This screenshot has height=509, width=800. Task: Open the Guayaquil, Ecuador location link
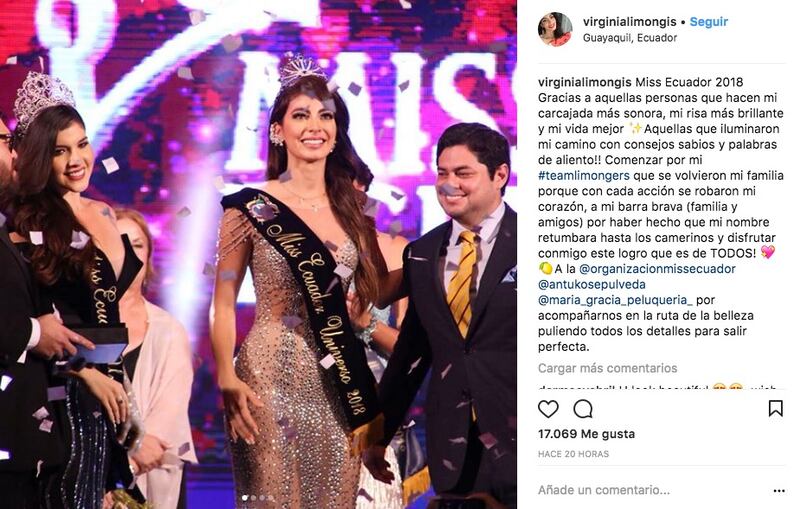tap(630, 38)
